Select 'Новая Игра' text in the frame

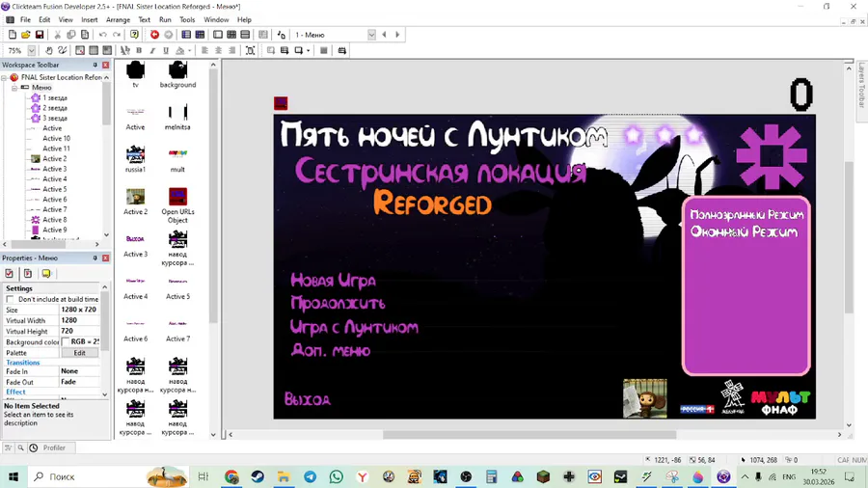[334, 281]
